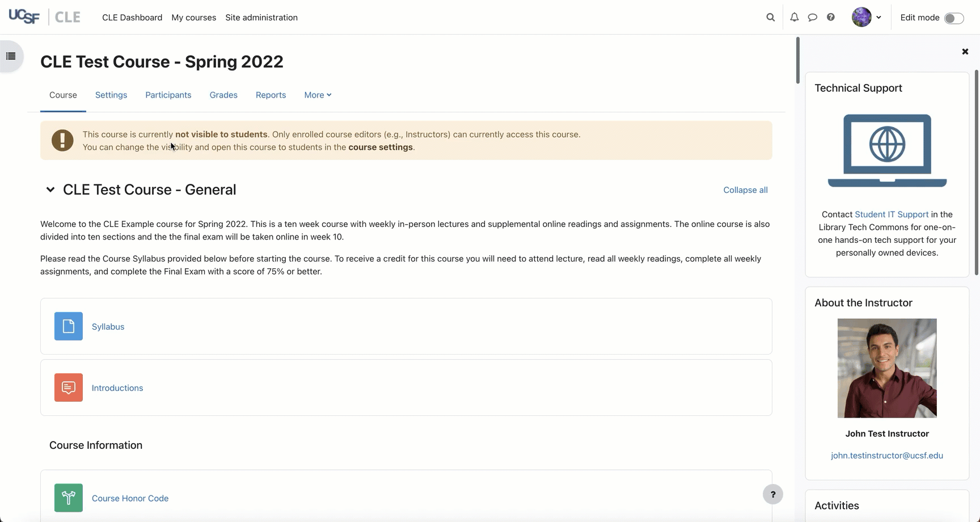Image resolution: width=980 pixels, height=522 pixels.
Task: Click the block drawer scrollbar
Action: point(976,172)
